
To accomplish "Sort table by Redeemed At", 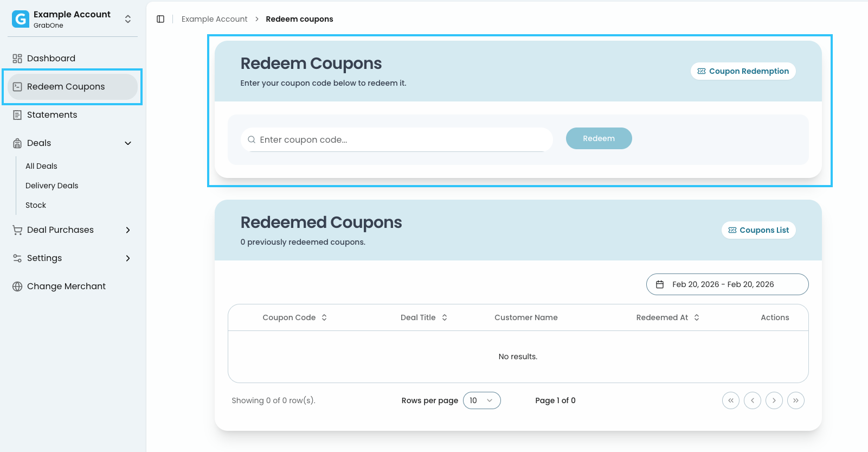I will click(x=667, y=317).
